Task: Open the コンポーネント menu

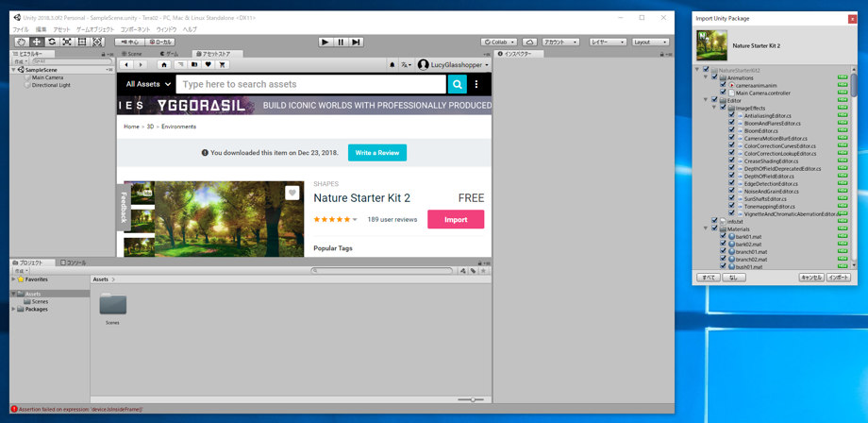Action: click(x=135, y=29)
